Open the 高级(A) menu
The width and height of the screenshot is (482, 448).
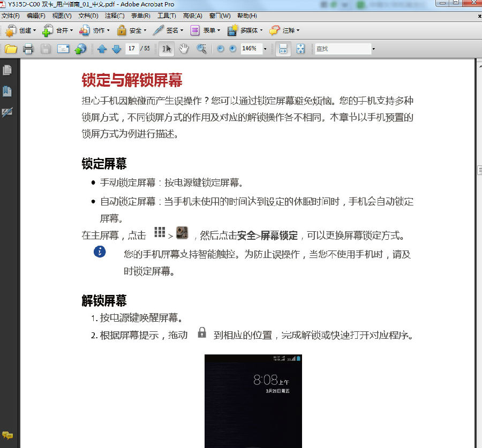pyautogui.click(x=194, y=16)
